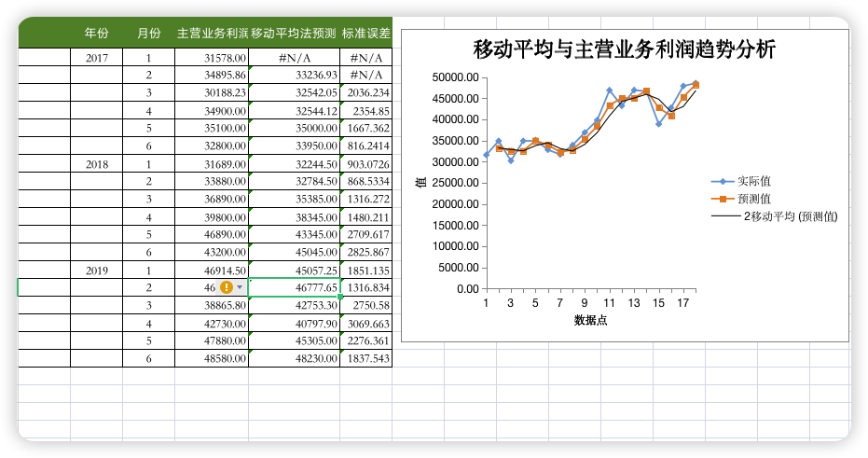Click the selected cell's green fill handle
The height and width of the screenshot is (458, 868).
pos(340,297)
